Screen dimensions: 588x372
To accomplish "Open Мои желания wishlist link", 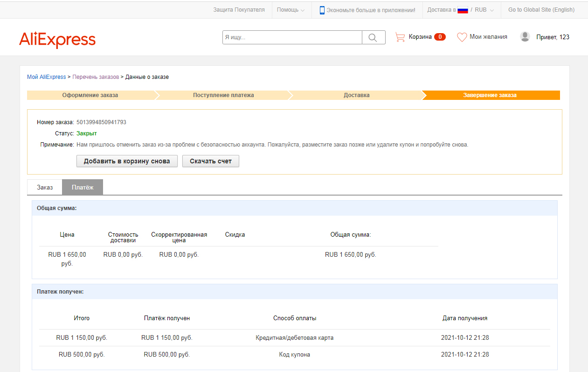I will coord(488,36).
